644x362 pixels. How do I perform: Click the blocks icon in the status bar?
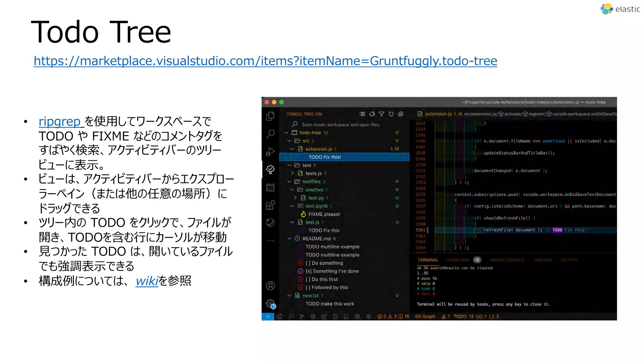coord(324,316)
